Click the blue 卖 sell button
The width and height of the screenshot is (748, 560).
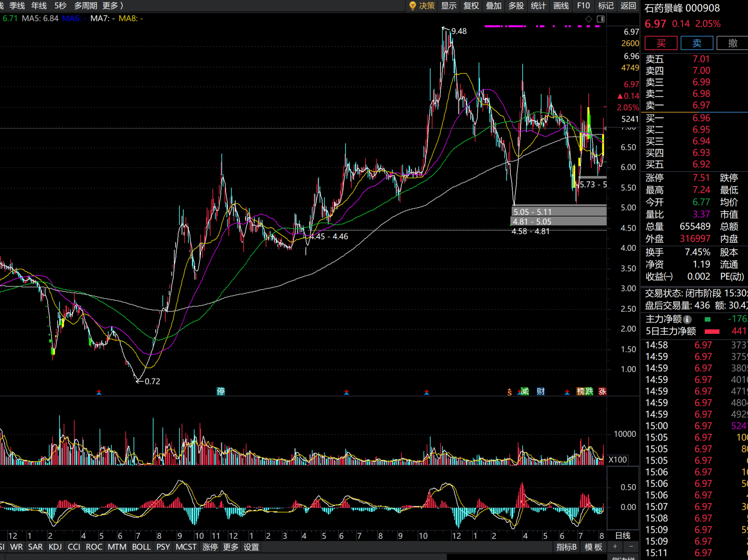(x=697, y=43)
